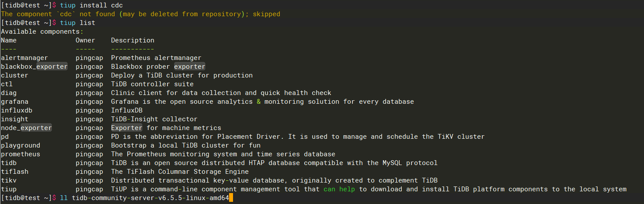Click the 'alertmanager' component name
644x204 pixels.
click(24, 58)
